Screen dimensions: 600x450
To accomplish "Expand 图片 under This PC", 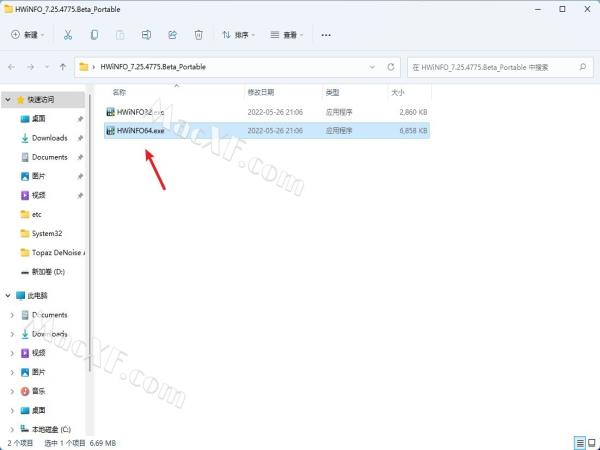I will [12, 372].
